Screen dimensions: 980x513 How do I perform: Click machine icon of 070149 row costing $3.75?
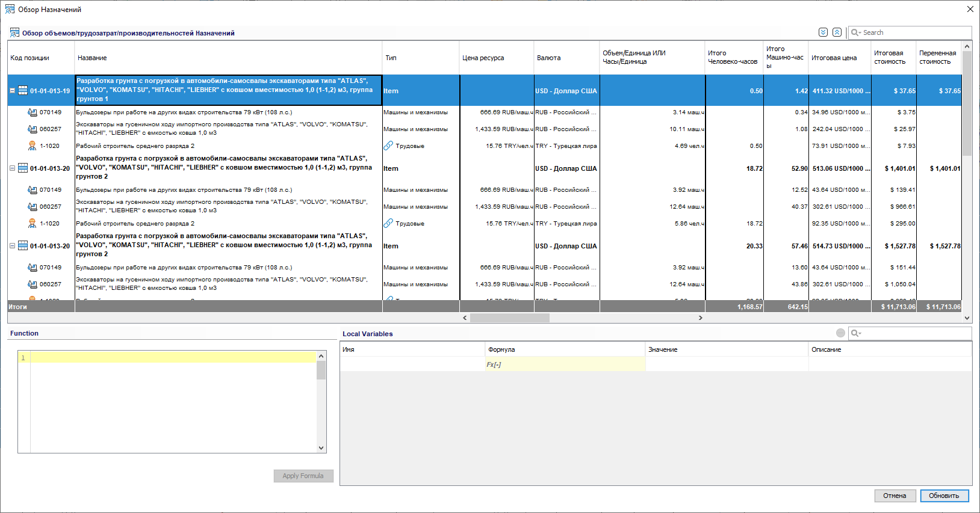(x=33, y=112)
